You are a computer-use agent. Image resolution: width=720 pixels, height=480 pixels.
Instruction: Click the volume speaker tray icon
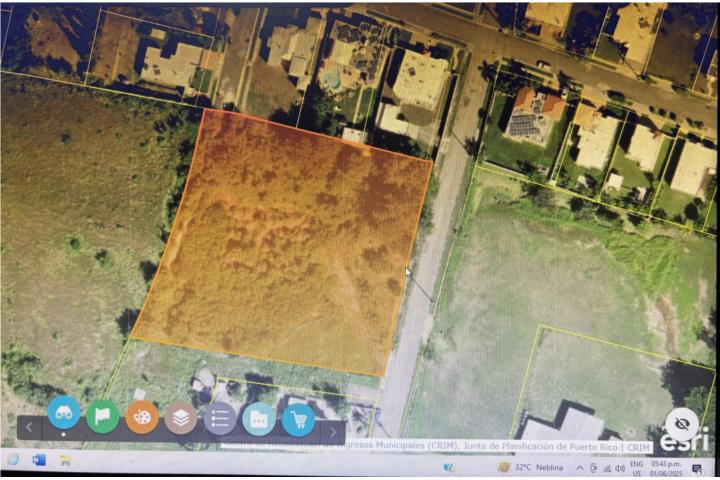point(619,468)
